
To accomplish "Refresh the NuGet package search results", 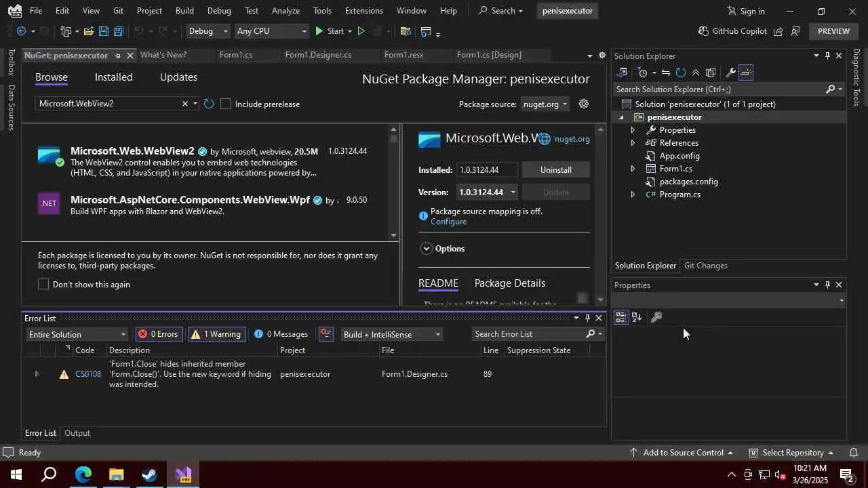I will point(209,104).
